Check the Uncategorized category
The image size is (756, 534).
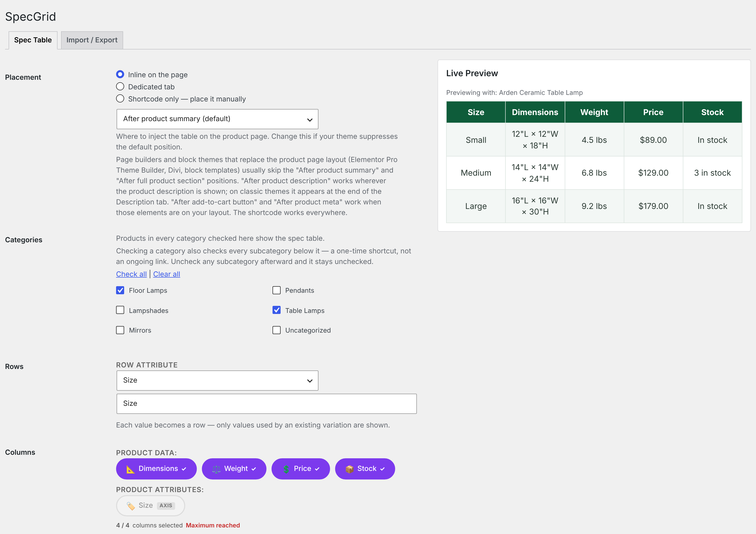(x=277, y=330)
